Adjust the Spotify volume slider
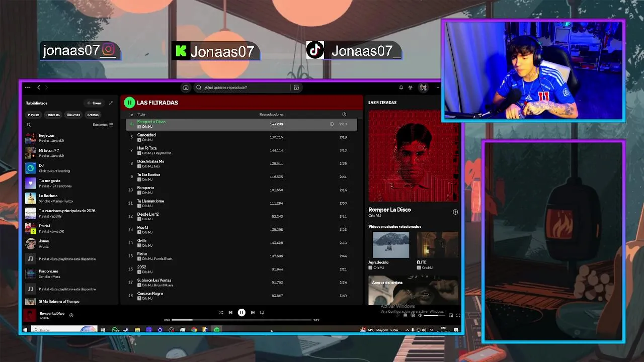The width and height of the screenshot is (644, 362). tap(434, 315)
